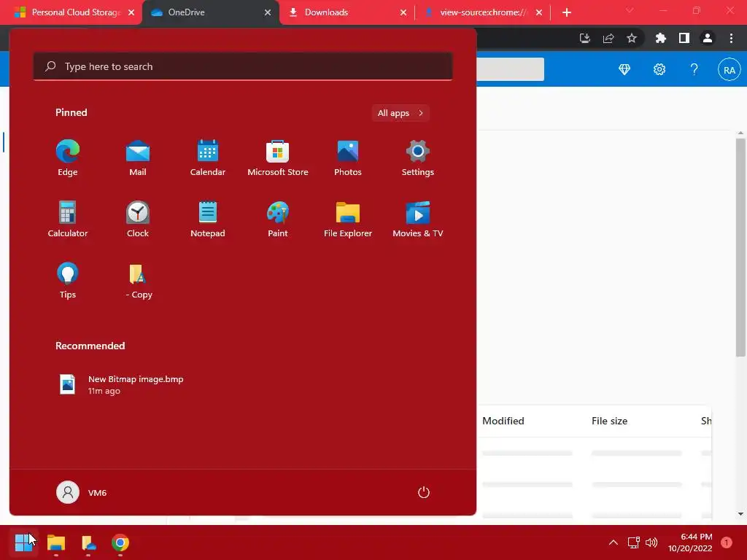Open Chrome profile avatar
The height and width of the screenshot is (560, 747).
pos(708,38)
